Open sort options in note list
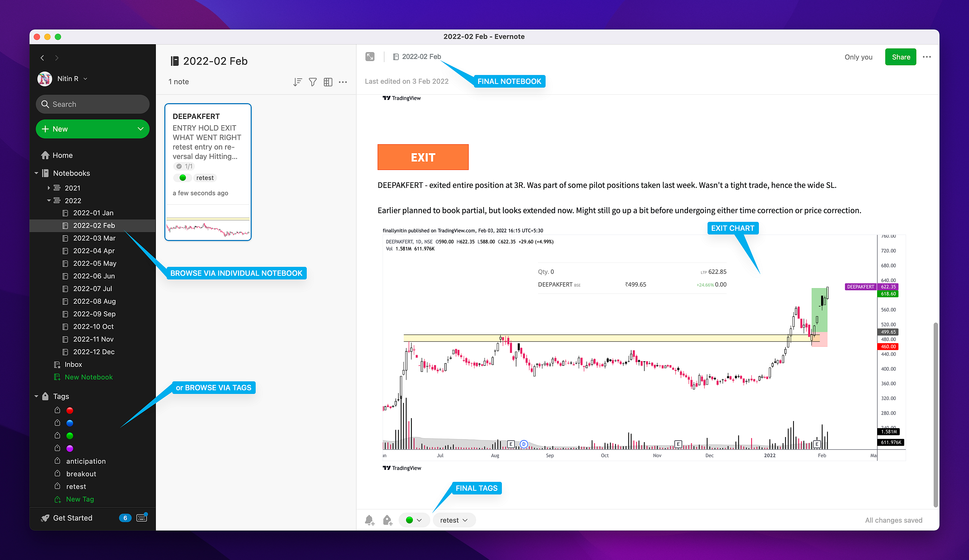The height and width of the screenshot is (560, 969). point(297,82)
